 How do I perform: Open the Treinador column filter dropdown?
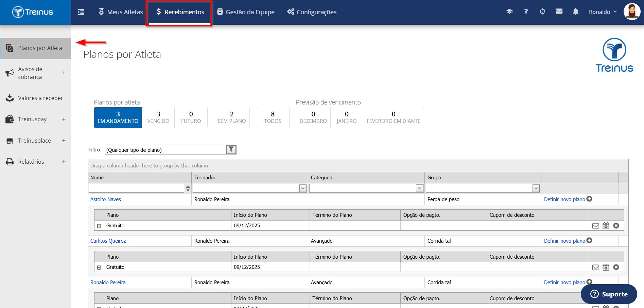pyautogui.click(x=303, y=188)
